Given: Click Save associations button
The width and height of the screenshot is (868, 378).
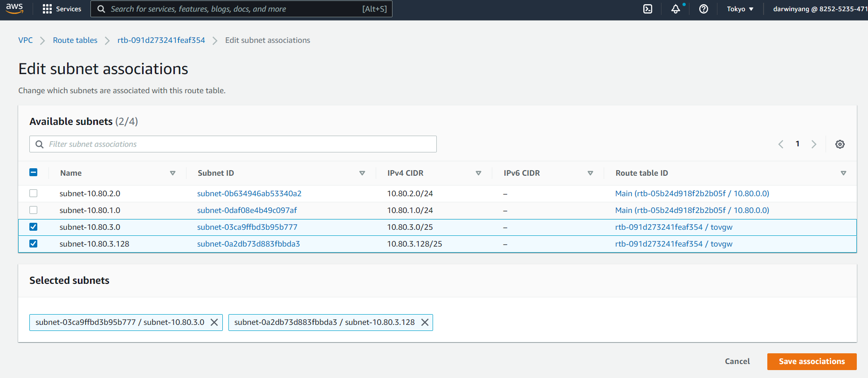Looking at the screenshot, I should [812, 362].
